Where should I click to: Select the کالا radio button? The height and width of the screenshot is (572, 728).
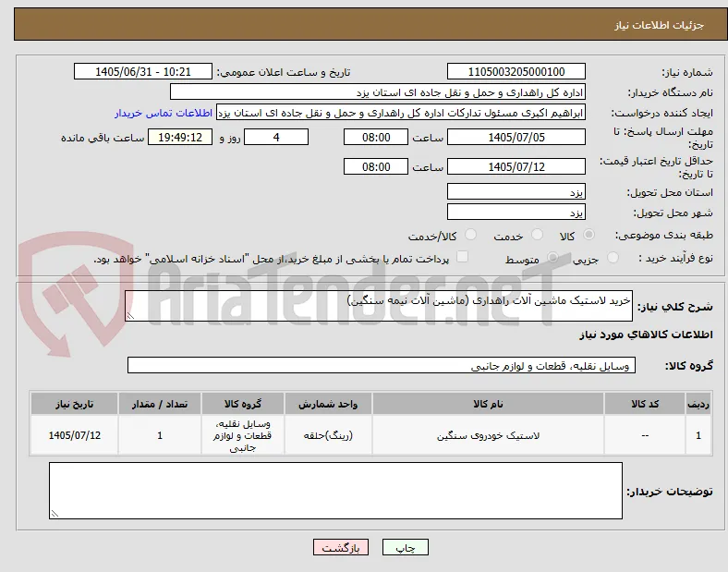click(x=588, y=235)
